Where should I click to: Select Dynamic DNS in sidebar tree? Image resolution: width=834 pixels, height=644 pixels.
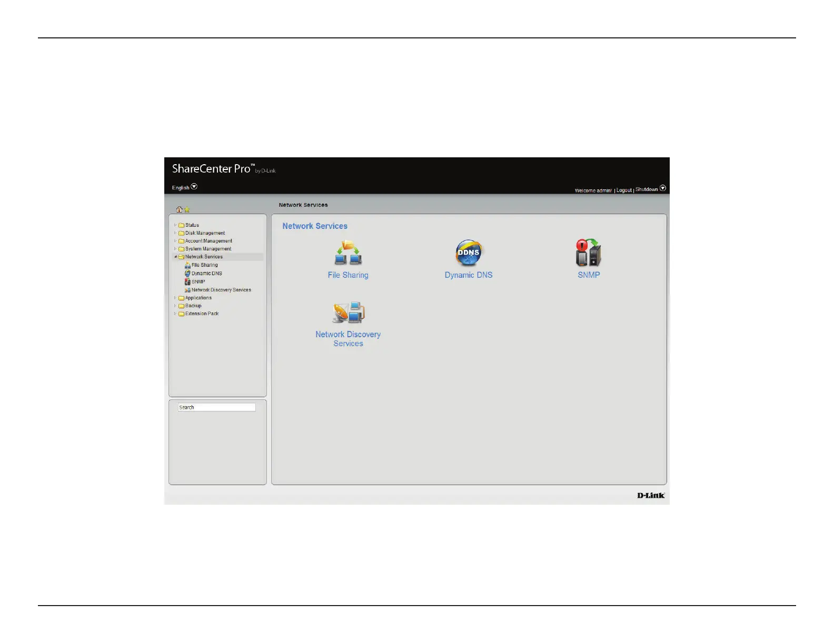[206, 274]
